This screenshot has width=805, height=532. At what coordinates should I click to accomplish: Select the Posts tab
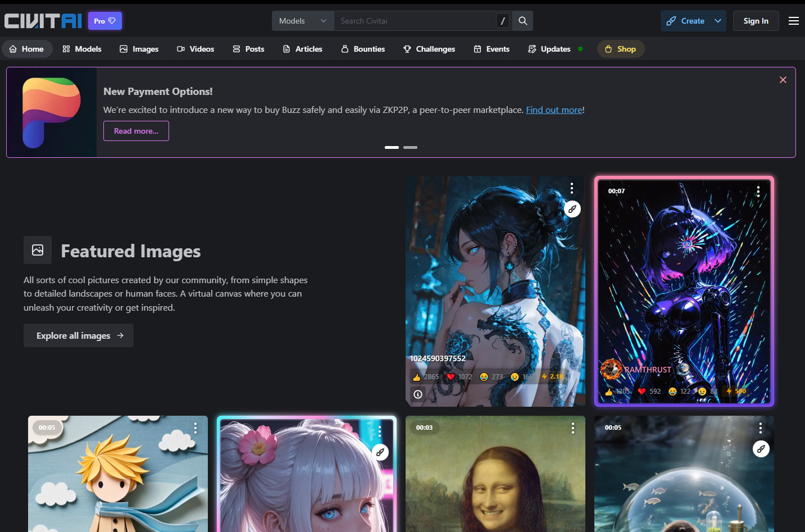pyautogui.click(x=248, y=49)
